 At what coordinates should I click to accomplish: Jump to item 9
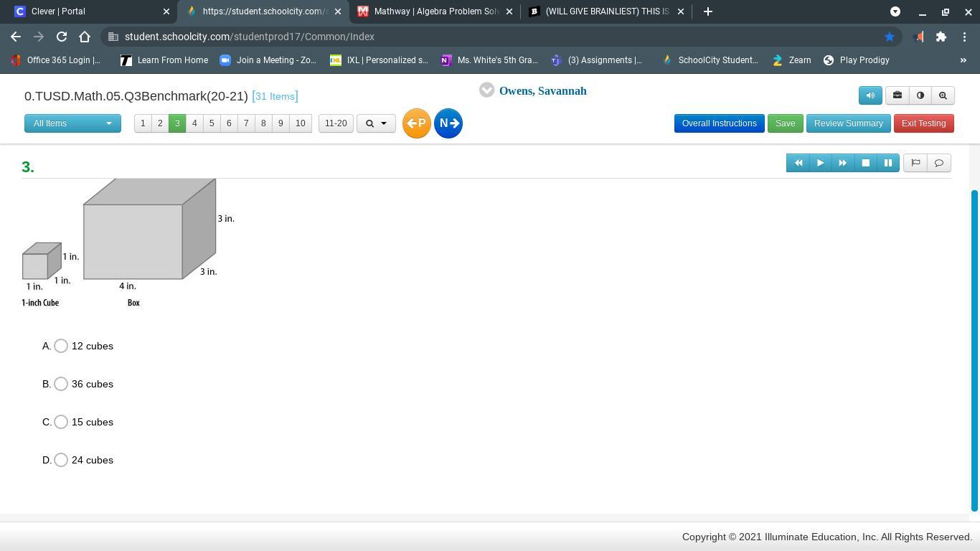[281, 123]
